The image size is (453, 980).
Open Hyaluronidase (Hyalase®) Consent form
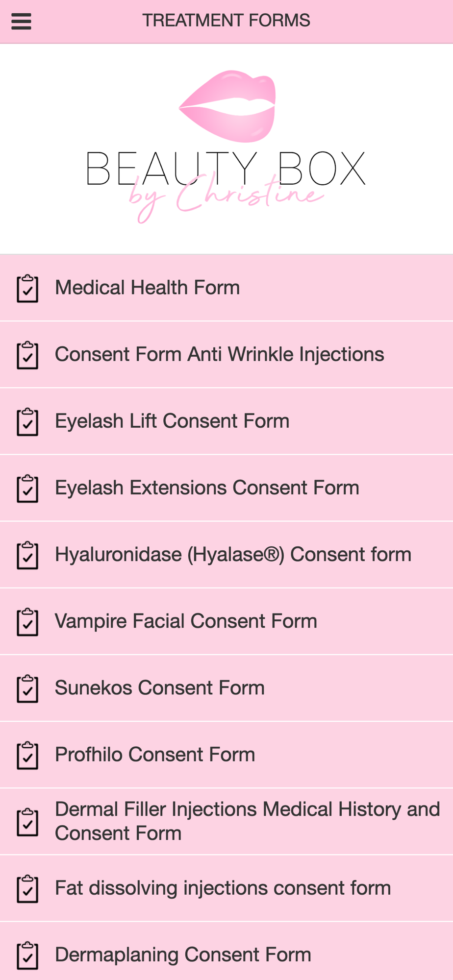(x=233, y=554)
